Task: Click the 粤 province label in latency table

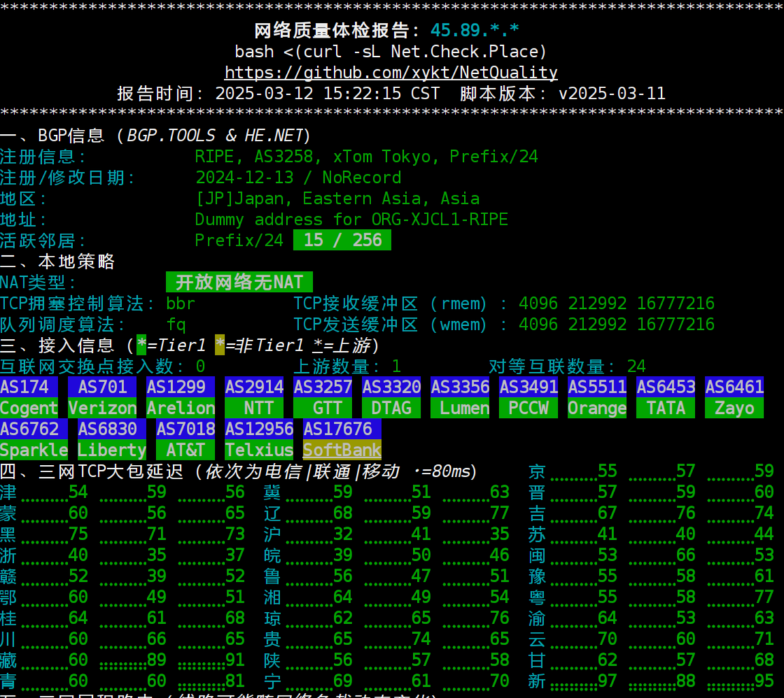Action: [537, 597]
